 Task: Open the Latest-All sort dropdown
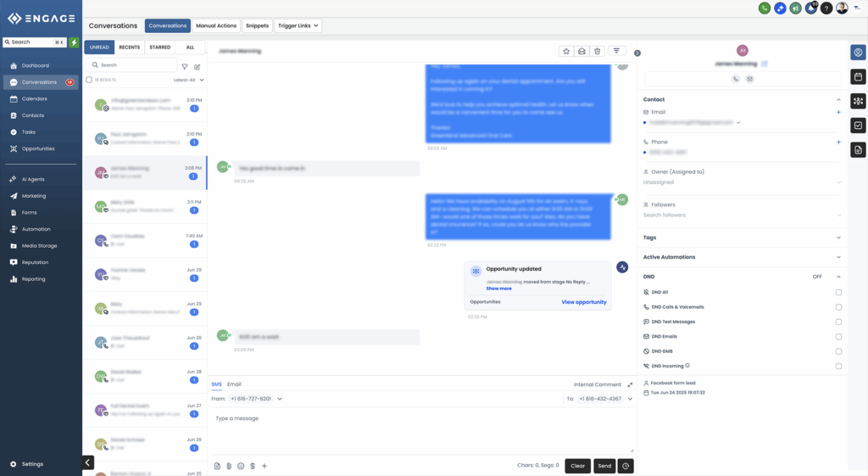pos(189,80)
